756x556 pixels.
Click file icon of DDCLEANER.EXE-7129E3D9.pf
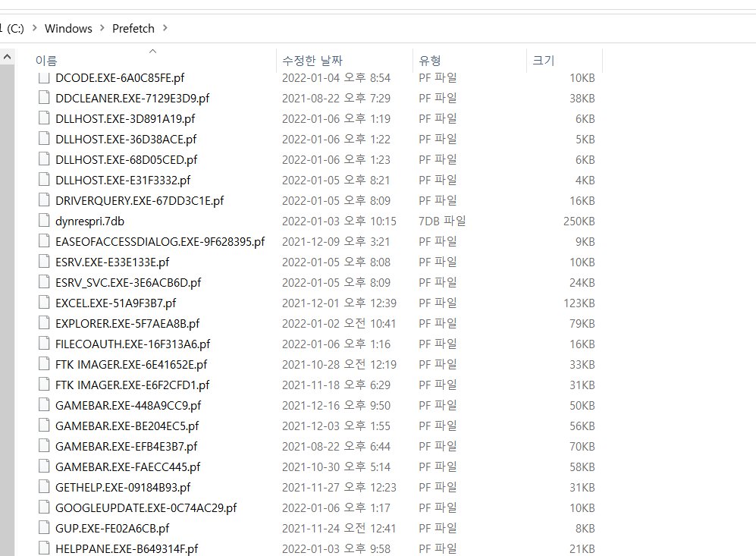(44, 97)
